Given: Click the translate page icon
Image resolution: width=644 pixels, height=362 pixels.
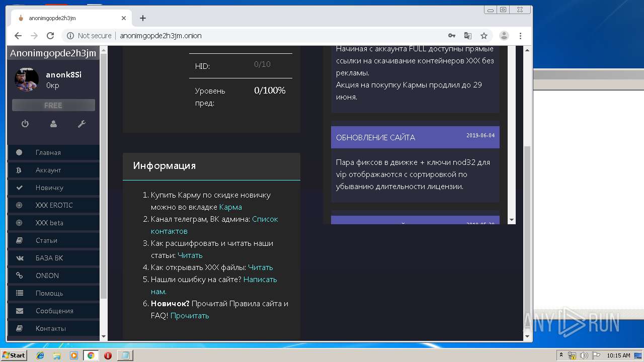Looking at the screenshot, I should [468, 36].
